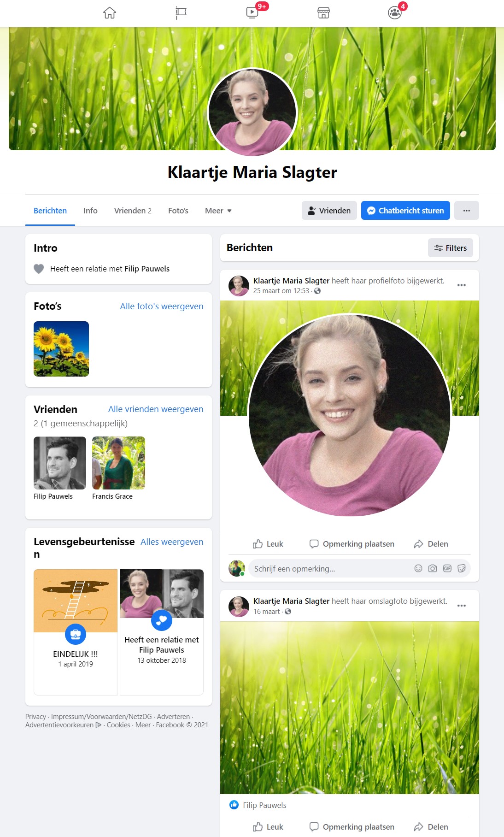
Task: Open the Marketplace icon
Action: (324, 13)
